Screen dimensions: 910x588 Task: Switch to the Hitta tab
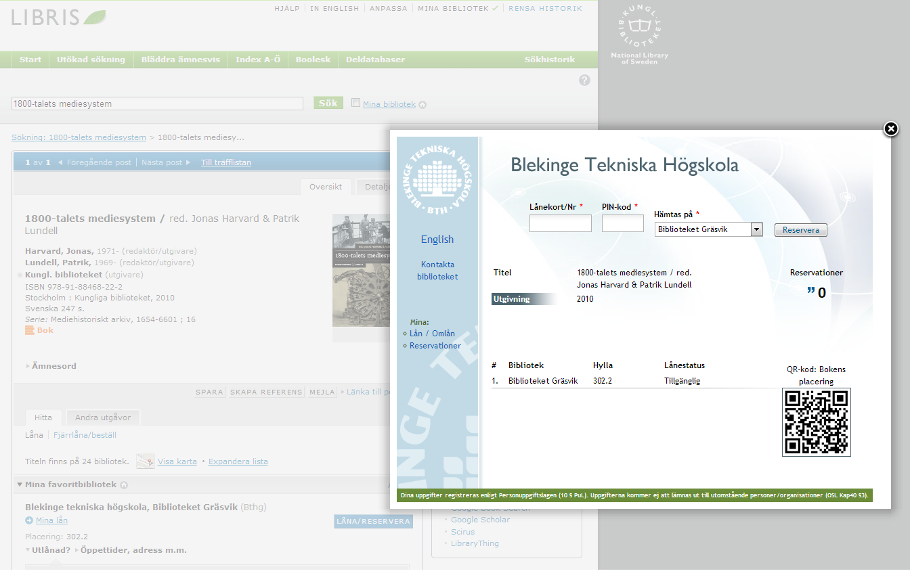click(43, 417)
